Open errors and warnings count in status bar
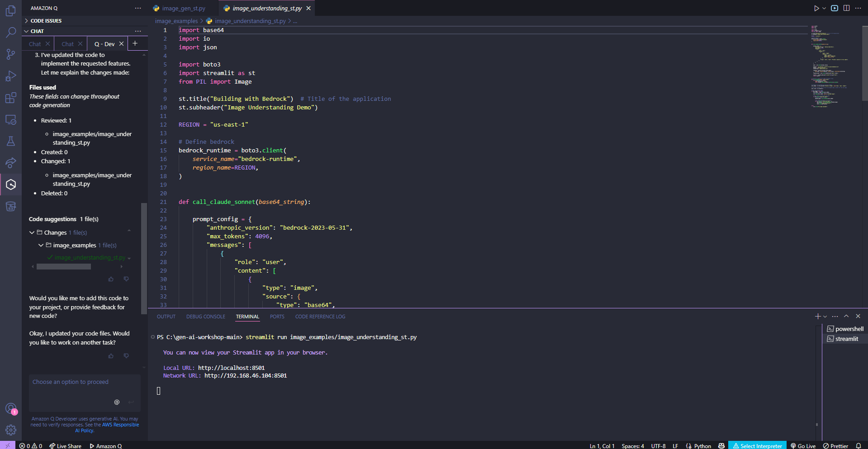This screenshot has height=449, width=868. [x=31, y=446]
